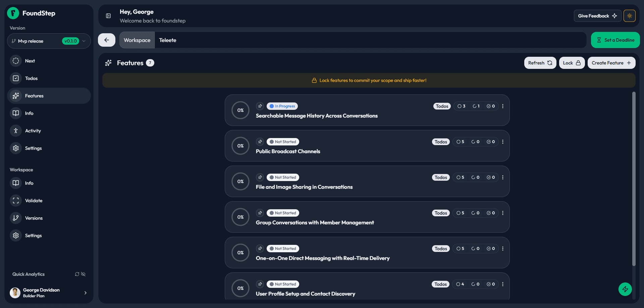Click the Create Feature button

(x=611, y=63)
